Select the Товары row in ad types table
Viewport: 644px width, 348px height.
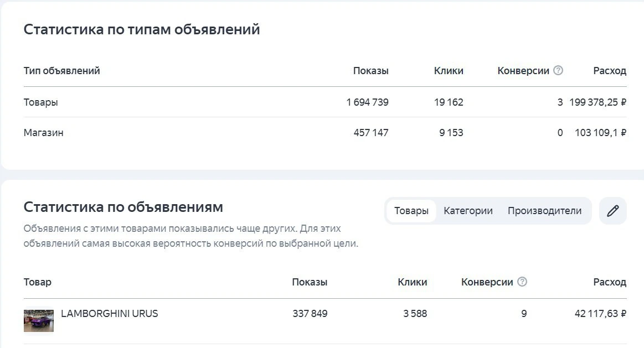tap(325, 102)
